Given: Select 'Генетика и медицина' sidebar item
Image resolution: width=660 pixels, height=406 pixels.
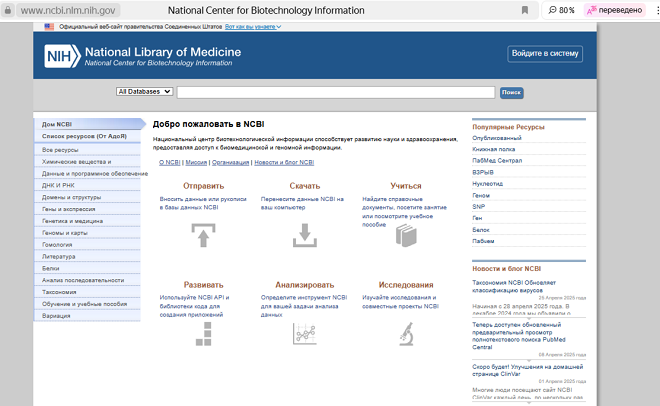Looking at the screenshot, I should [87, 221].
